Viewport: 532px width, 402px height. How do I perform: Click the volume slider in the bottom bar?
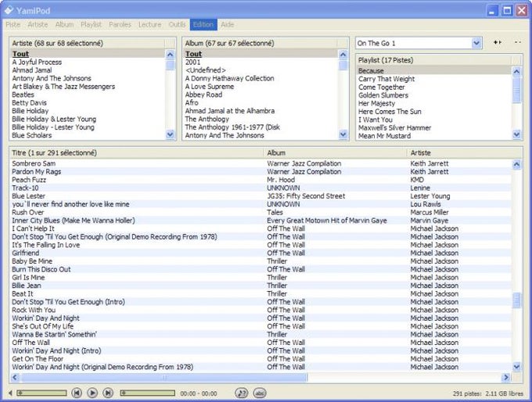(x=41, y=393)
